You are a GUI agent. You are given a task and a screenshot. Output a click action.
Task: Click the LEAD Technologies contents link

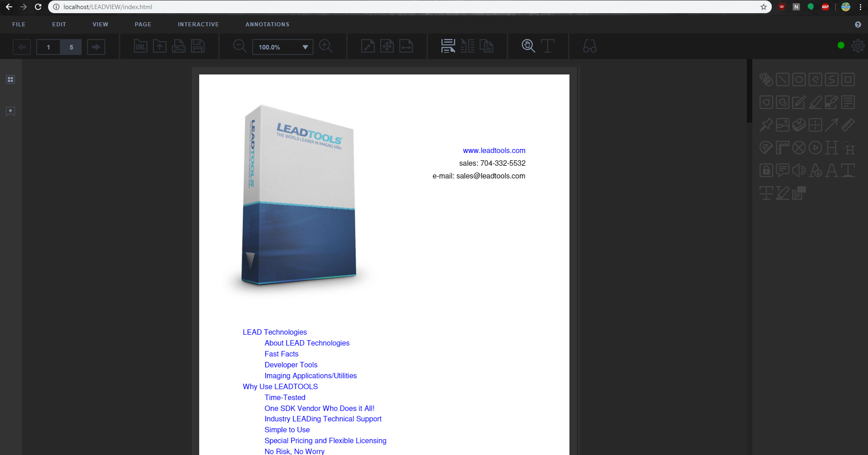[275, 332]
